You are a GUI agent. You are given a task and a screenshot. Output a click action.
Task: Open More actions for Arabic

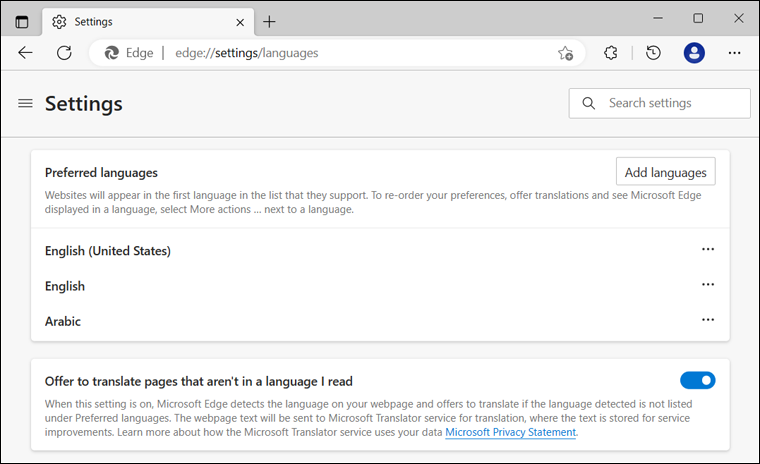tap(708, 320)
